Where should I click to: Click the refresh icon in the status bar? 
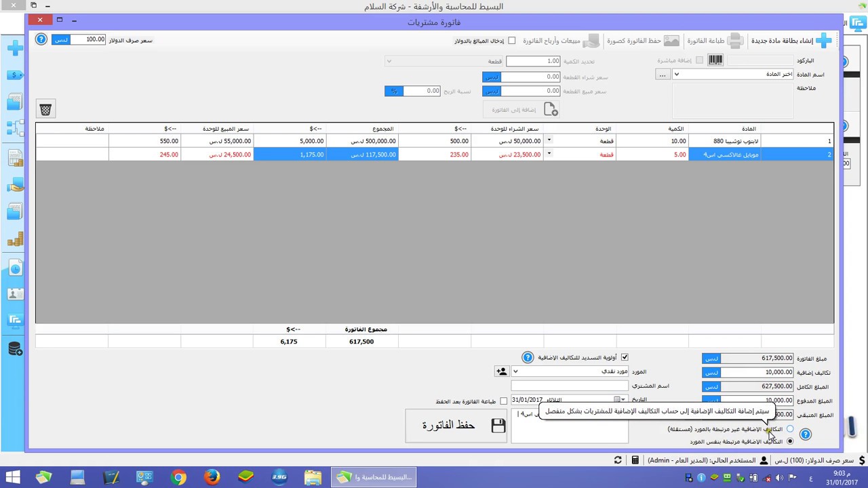click(618, 460)
